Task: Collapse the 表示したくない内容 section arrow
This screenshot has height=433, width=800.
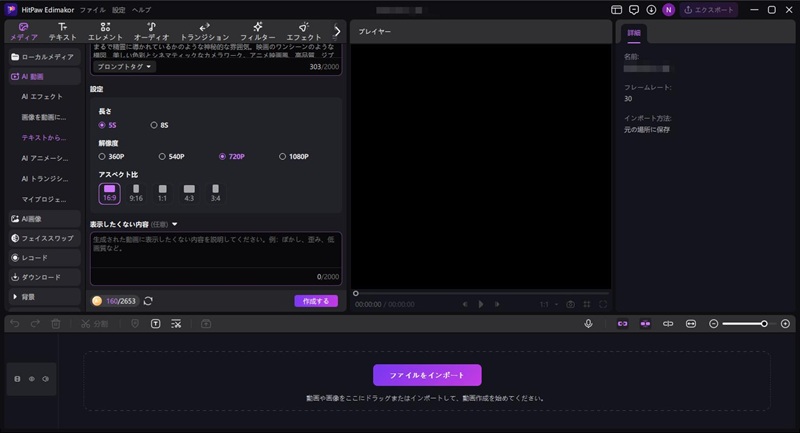Action: click(174, 224)
